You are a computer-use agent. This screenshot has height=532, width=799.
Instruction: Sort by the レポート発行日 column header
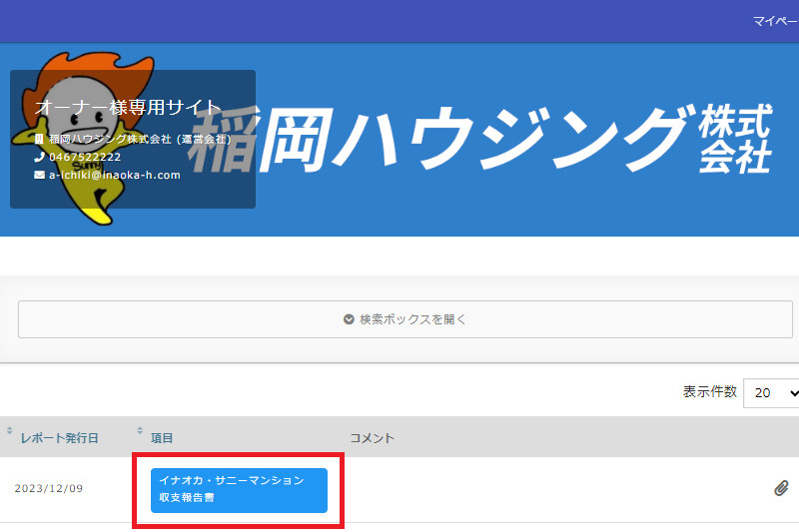coord(59,438)
